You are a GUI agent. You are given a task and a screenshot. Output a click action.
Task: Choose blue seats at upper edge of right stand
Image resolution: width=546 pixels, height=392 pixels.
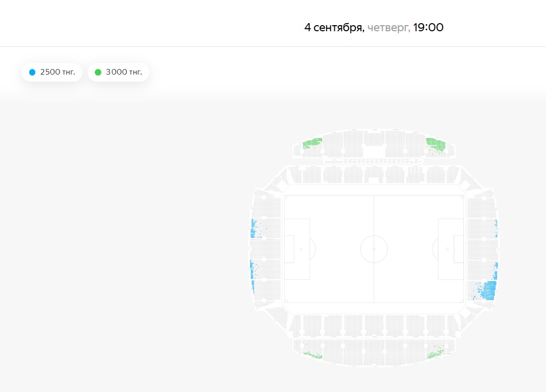(x=496, y=228)
